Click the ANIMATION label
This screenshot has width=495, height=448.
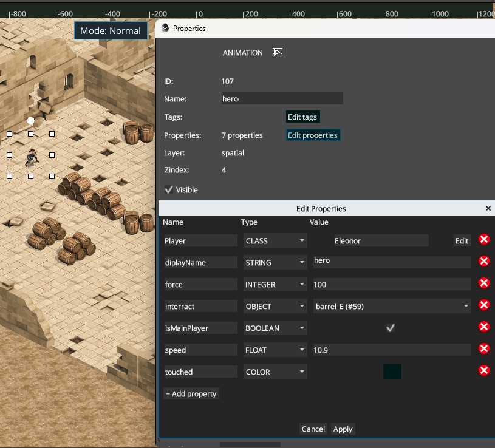[242, 53]
